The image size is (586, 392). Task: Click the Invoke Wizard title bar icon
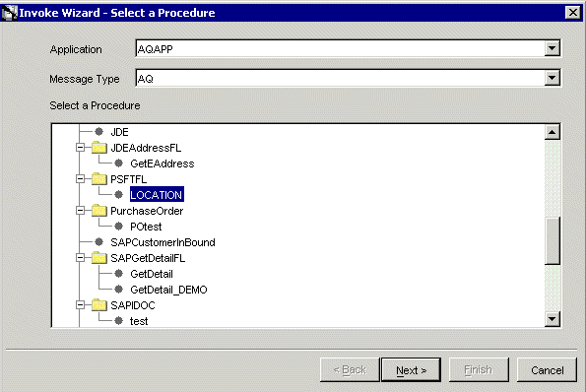(9, 13)
